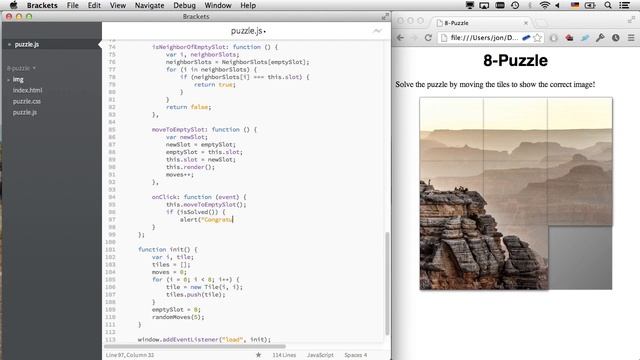
Task: Click the 'alert("Congratu' code line
Action: coord(207,220)
